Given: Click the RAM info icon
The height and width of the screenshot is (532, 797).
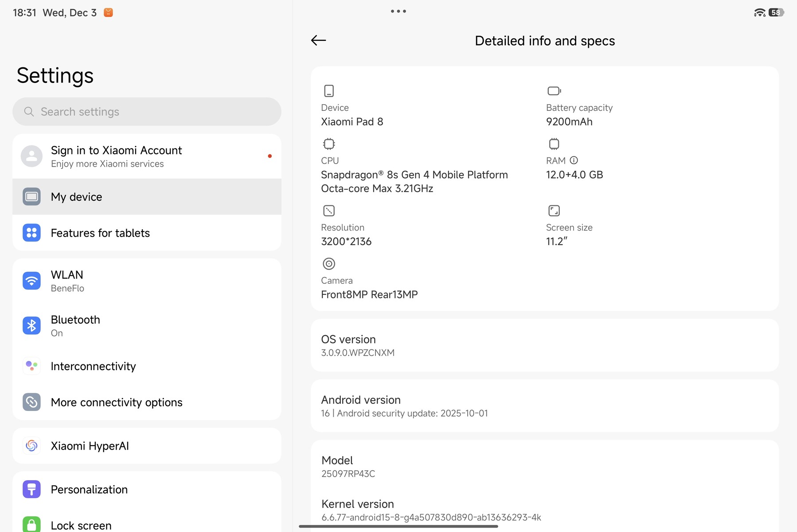Looking at the screenshot, I should [574, 160].
